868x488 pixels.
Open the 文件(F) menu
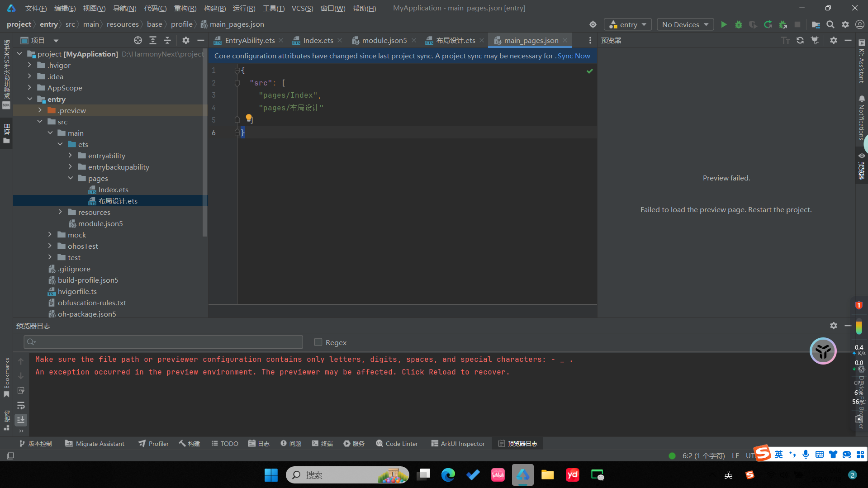coord(36,8)
